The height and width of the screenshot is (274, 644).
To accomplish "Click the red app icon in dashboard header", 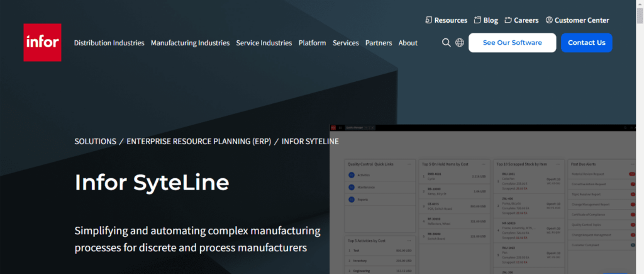I will tap(333, 127).
